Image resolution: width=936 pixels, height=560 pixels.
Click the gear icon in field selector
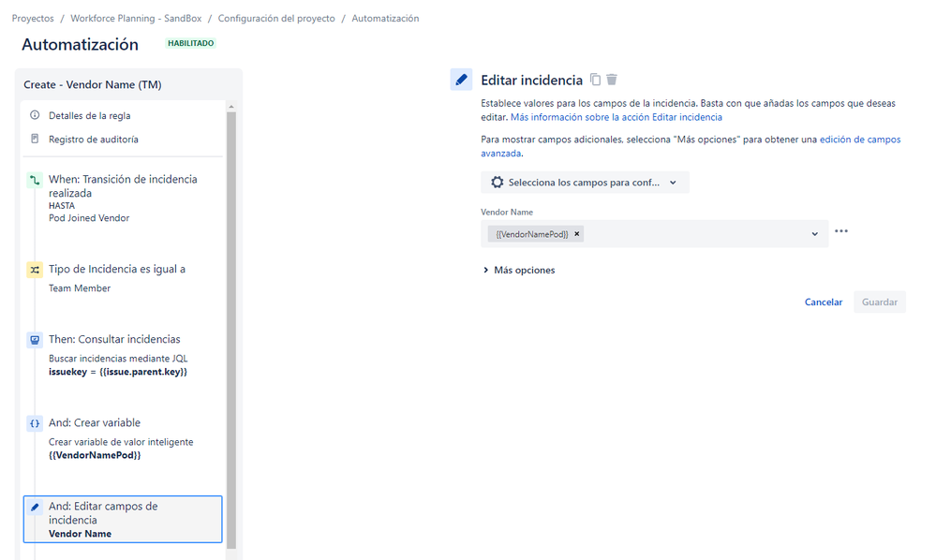pyautogui.click(x=497, y=183)
